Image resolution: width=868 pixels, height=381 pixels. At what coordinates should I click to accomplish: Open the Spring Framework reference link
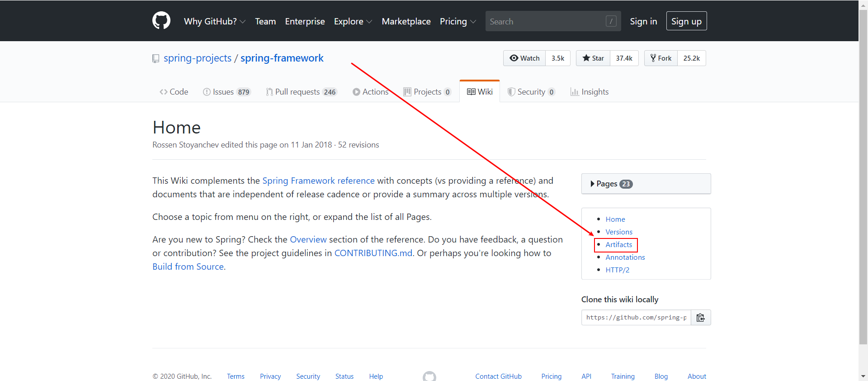[318, 181]
